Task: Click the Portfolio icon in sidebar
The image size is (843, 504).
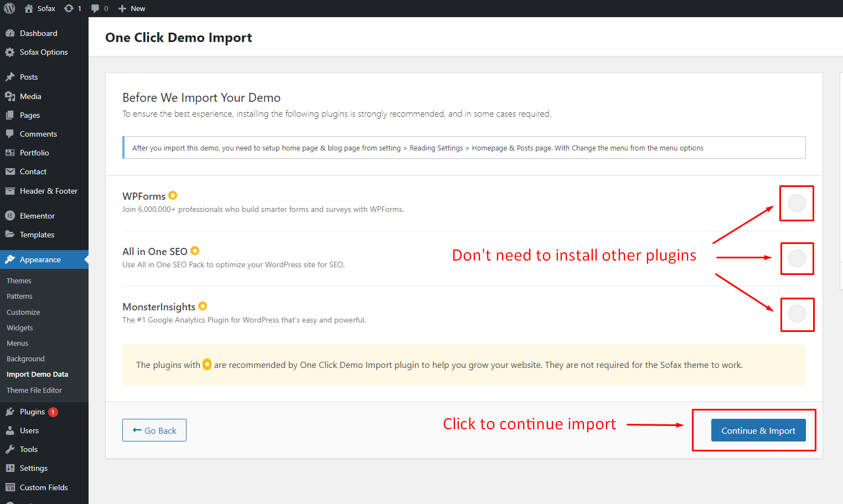Action: [x=10, y=153]
